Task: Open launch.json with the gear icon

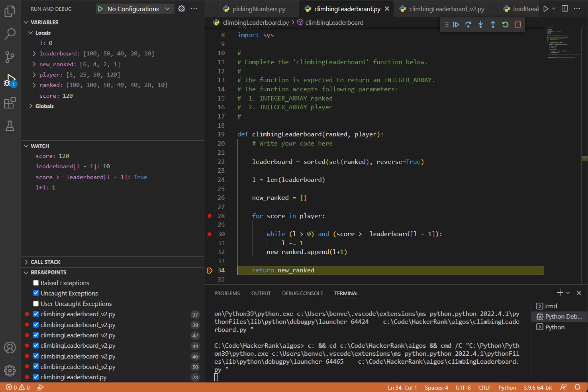Action: click(182, 9)
